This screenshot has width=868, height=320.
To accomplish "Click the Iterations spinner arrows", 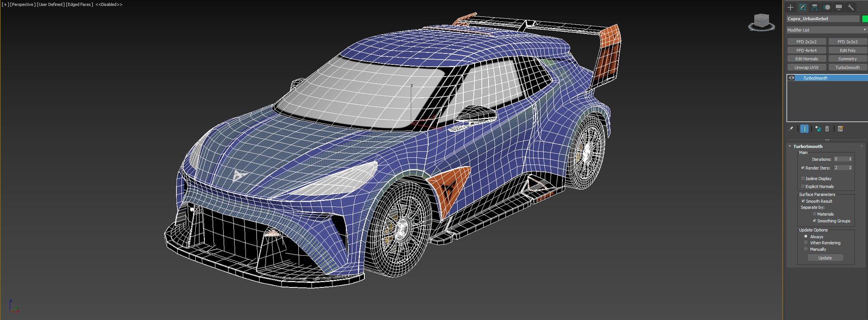I will coord(850,159).
